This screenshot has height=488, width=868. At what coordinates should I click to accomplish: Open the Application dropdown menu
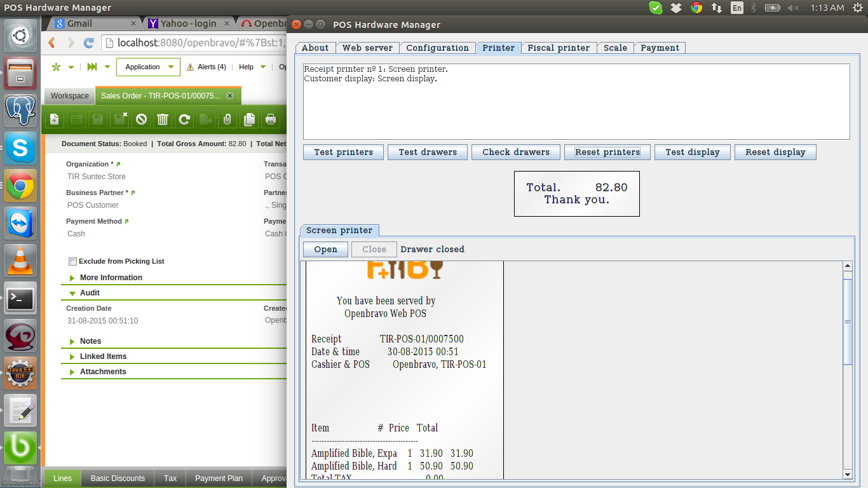tap(149, 67)
